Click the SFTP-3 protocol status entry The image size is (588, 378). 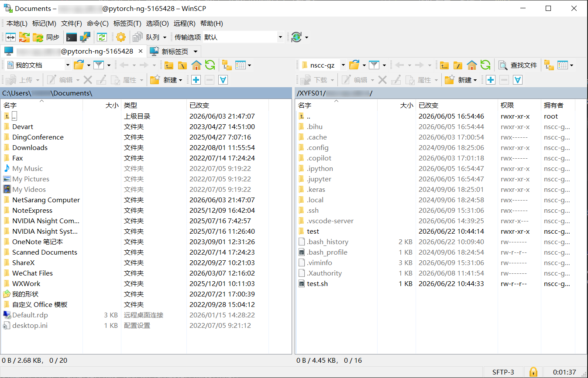pyautogui.click(x=503, y=372)
